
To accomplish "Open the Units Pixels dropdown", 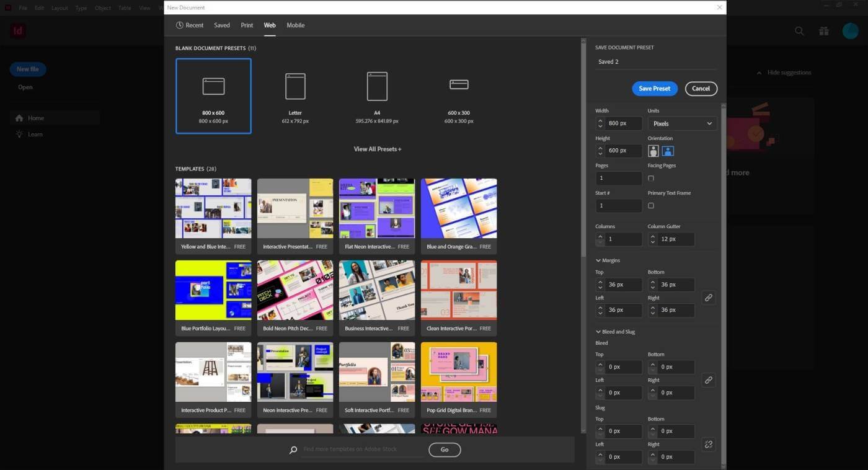I will (682, 123).
